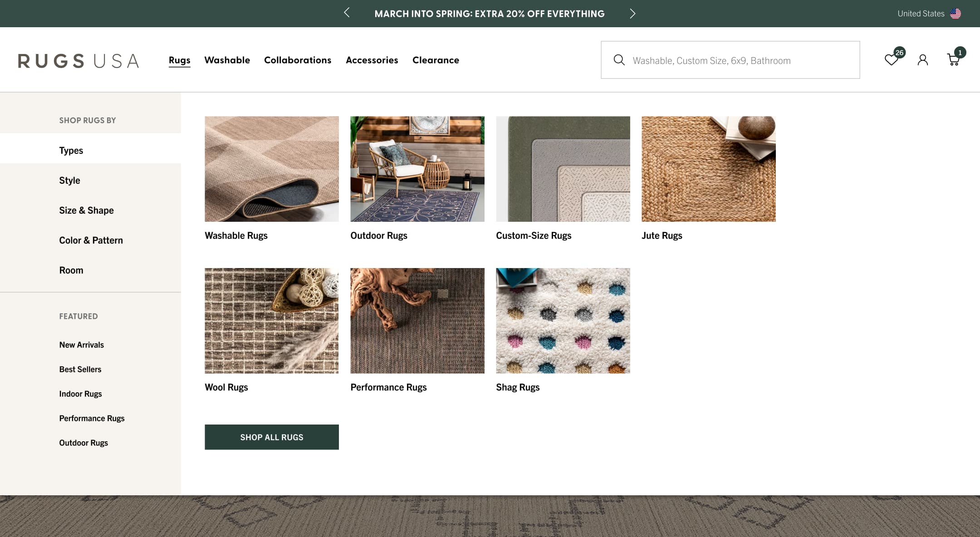Select the Types filter in sidebar
This screenshot has height=537, width=980.
pos(71,150)
